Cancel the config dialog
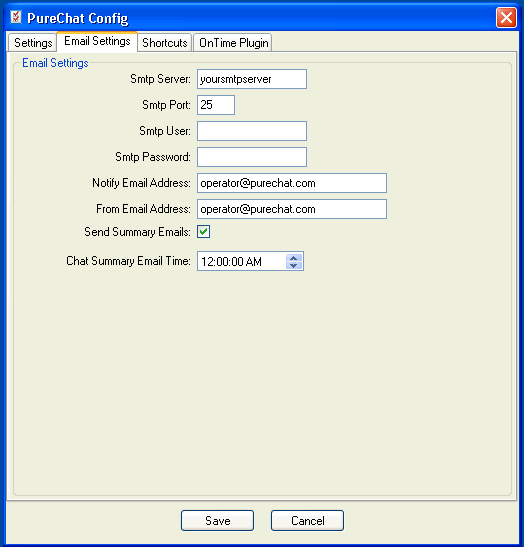524x547 pixels. point(307,520)
